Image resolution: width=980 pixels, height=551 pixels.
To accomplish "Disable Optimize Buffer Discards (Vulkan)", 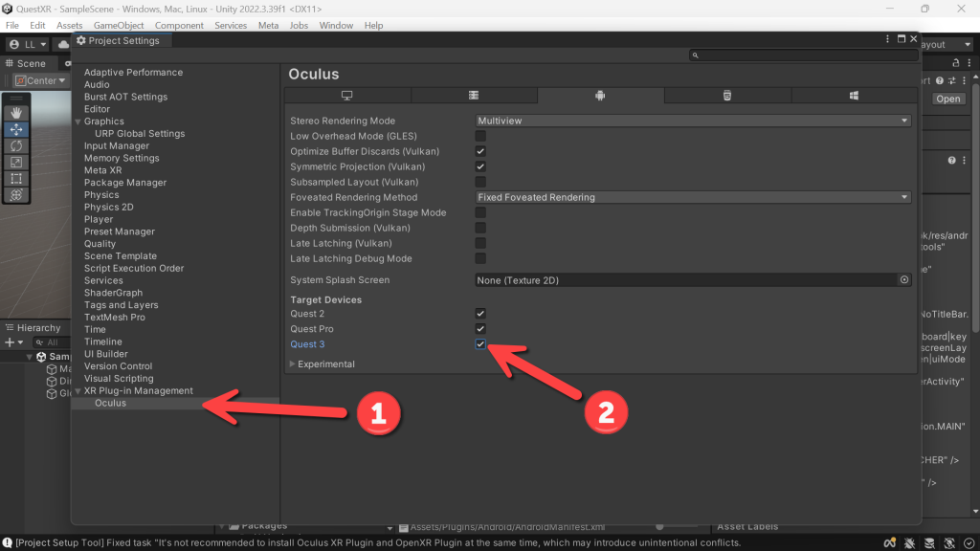I will click(480, 151).
